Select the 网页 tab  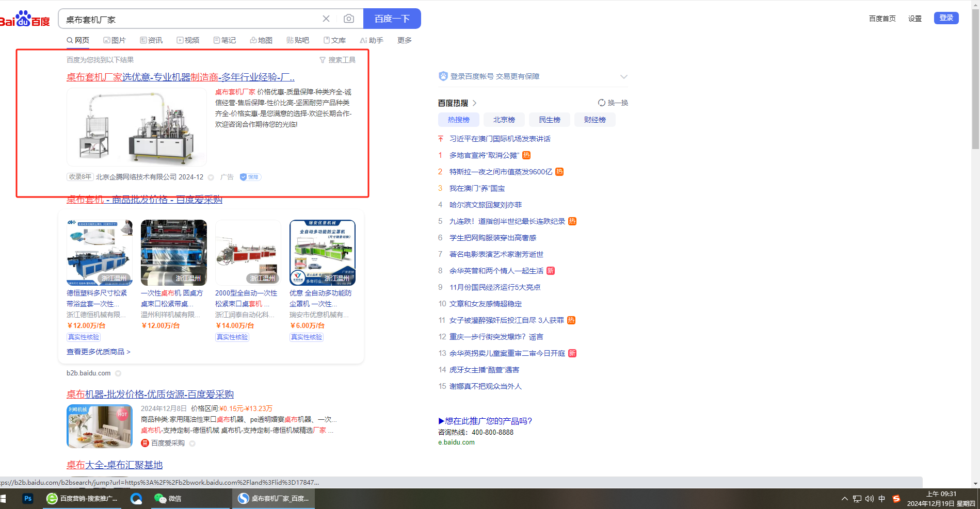[x=78, y=40]
